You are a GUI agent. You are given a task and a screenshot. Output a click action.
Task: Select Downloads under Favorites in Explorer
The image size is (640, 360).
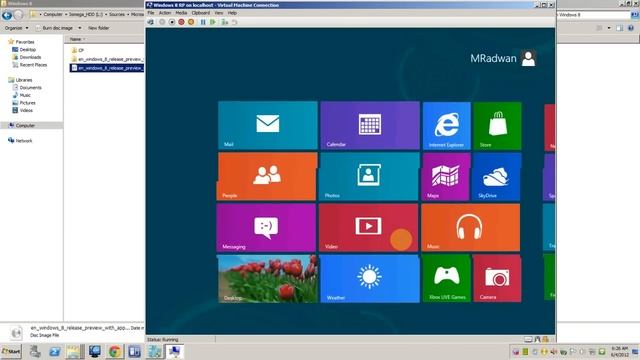point(27,57)
